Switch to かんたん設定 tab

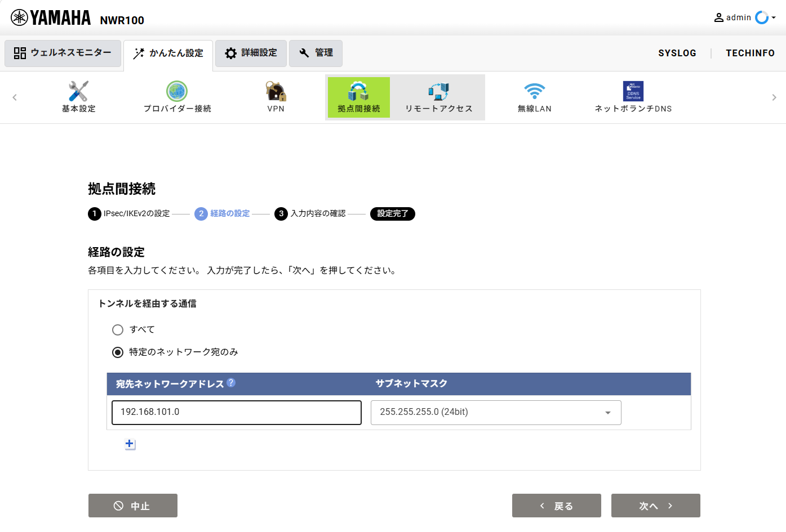[x=168, y=54]
